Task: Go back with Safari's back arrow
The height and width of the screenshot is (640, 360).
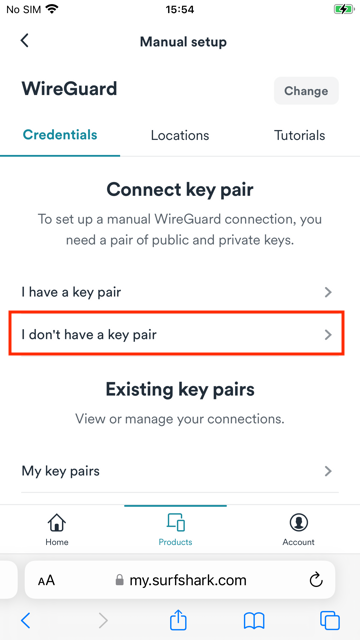Action: (25, 621)
